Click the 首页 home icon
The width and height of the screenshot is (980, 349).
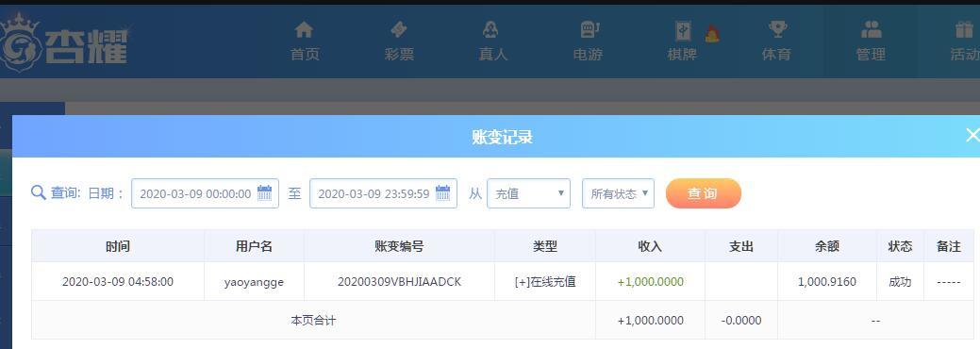point(304,29)
